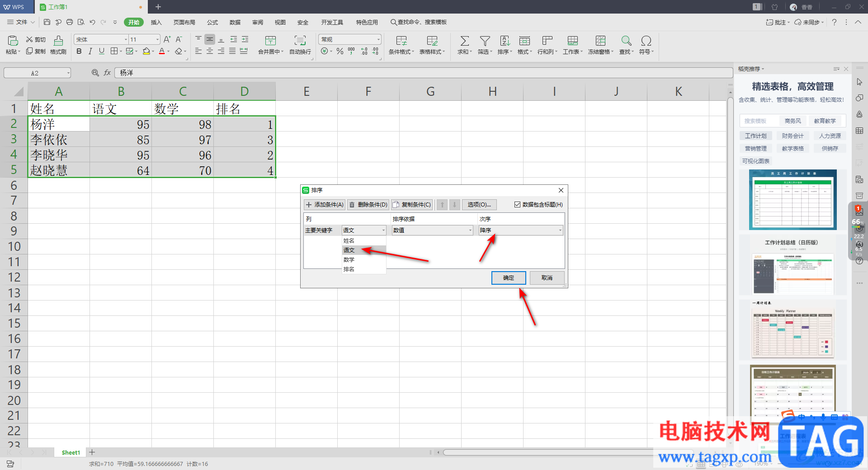Open the Formulas ribbon tab
Image resolution: width=868 pixels, height=470 pixels.
(x=212, y=22)
